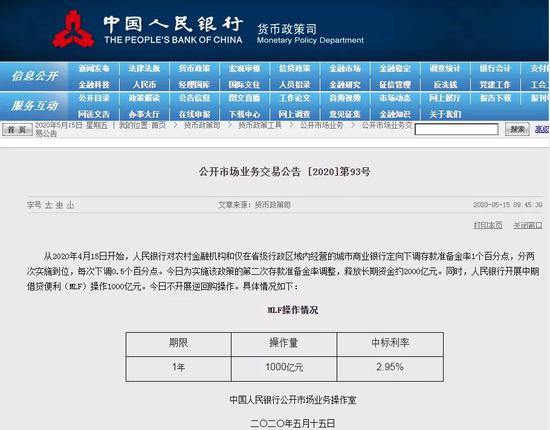Open the 信贷政策 menu item
The image size is (550, 430).
click(295, 68)
